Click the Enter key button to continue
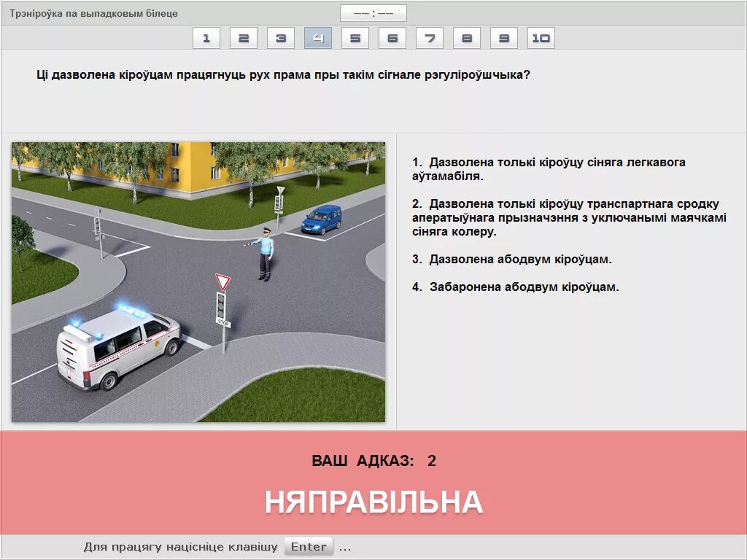 (309, 547)
